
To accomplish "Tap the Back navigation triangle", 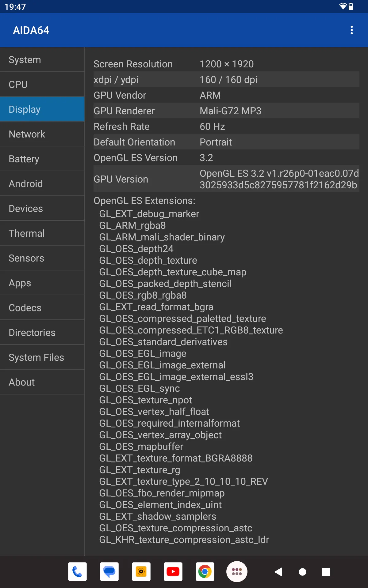I will click(x=278, y=572).
